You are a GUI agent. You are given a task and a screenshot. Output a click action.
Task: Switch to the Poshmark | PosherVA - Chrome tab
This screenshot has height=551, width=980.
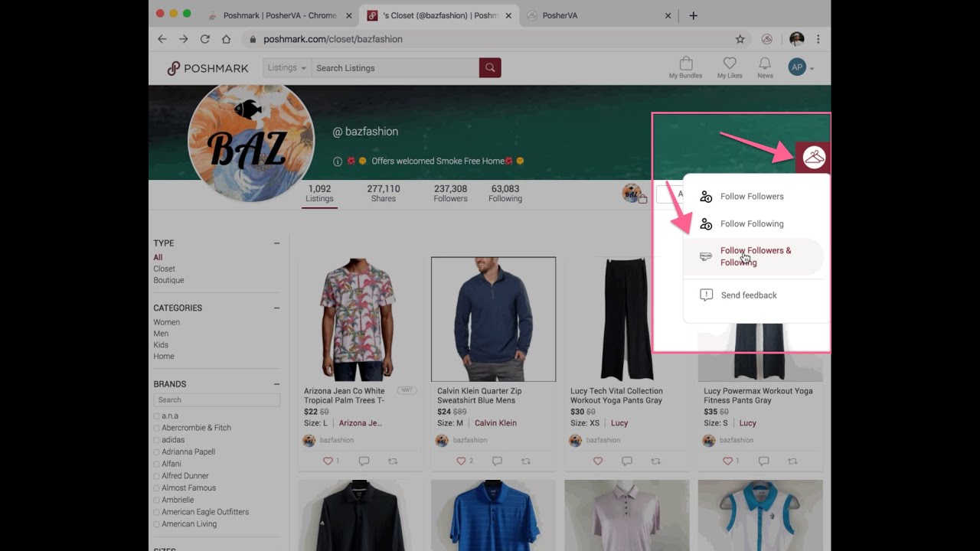coord(279,15)
